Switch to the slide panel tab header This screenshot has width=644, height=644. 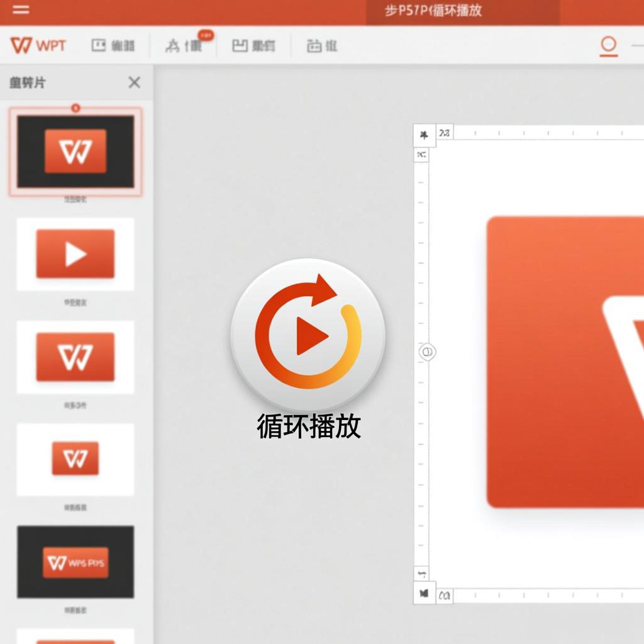click(25, 82)
